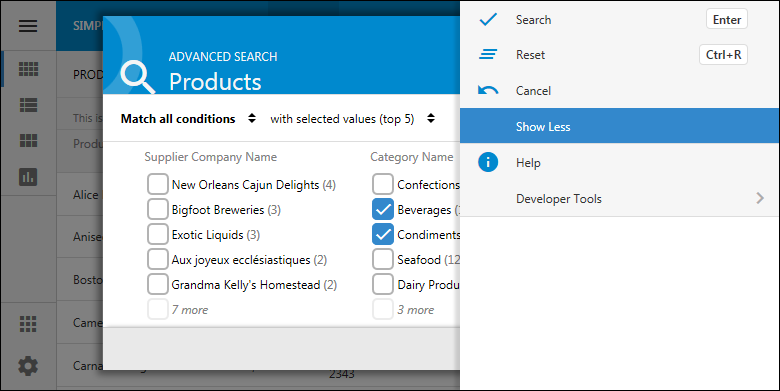Choose Search in the context menu
The height and width of the screenshot is (391, 780).
click(619, 19)
